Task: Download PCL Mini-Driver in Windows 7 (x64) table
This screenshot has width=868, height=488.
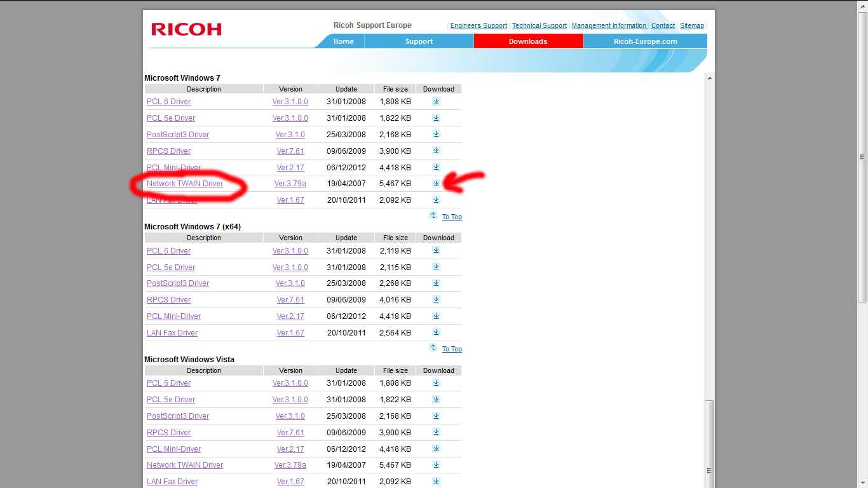Action: [436, 316]
